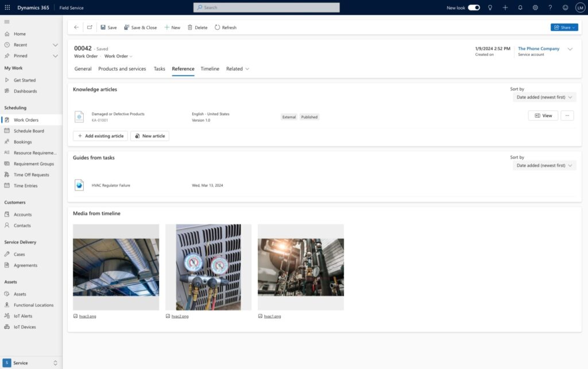Screen dimensions: 588x369
Task: Switch to the Timeline tab
Action: point(210,69)
